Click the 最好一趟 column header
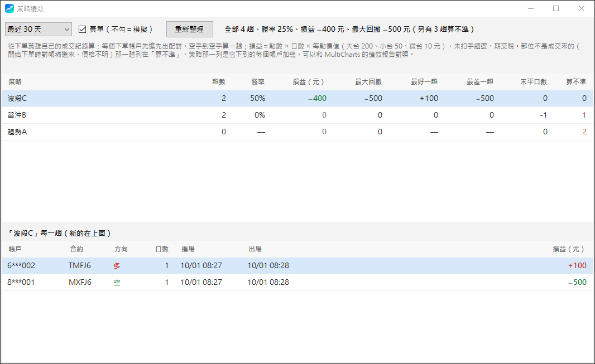The height and width of the screenshot is (364, 595). click(x=424, y=82)
